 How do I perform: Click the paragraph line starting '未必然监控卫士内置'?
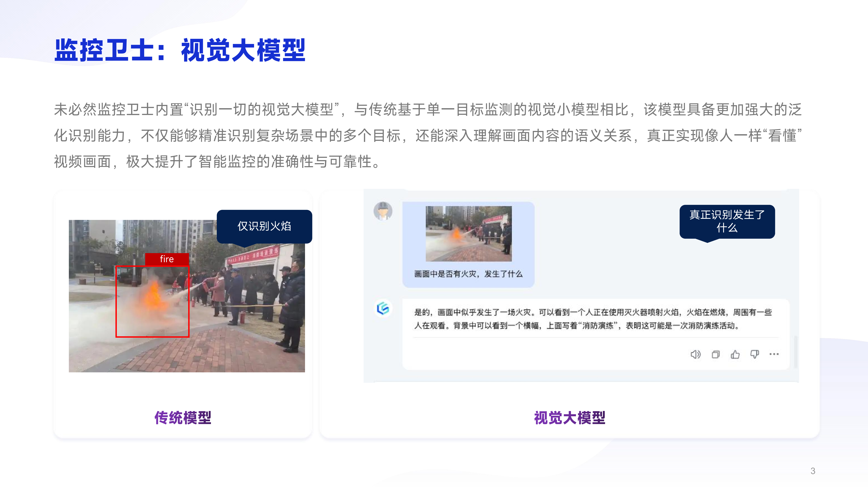tap(428, 109)
